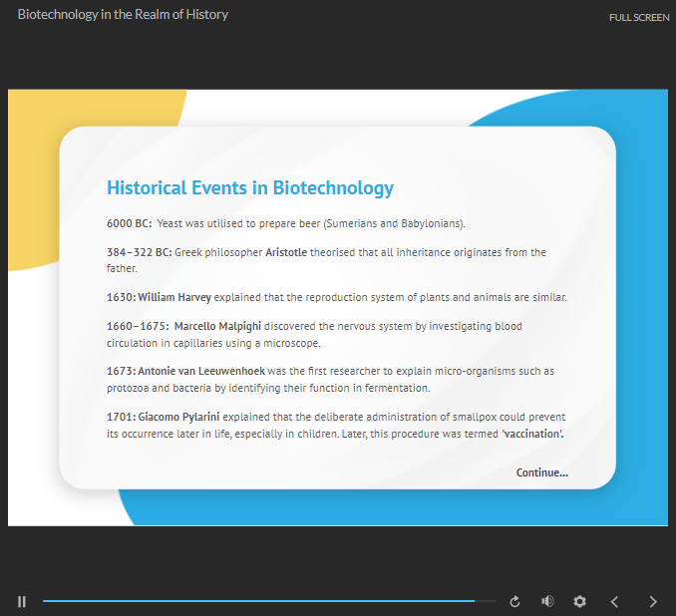Click the bold word 'vaccination'
676x616 pixels.
tap(533, 434)
